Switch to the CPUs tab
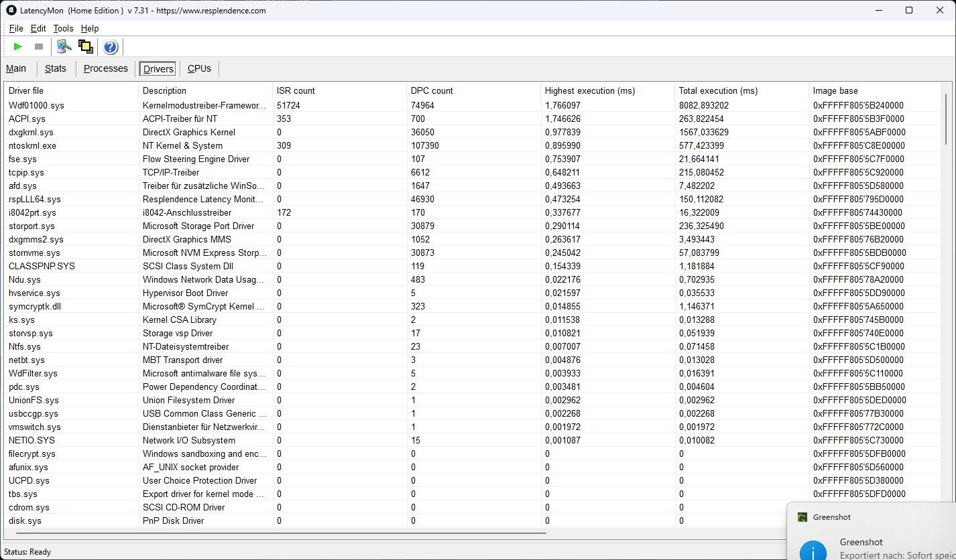This screenshot has width=956, height=560. (199, 68)
